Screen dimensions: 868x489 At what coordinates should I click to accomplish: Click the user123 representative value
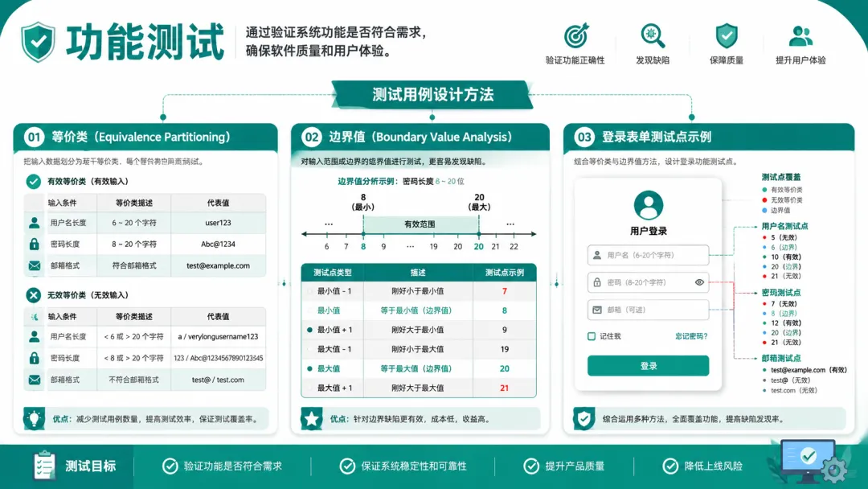coord(218,223)
